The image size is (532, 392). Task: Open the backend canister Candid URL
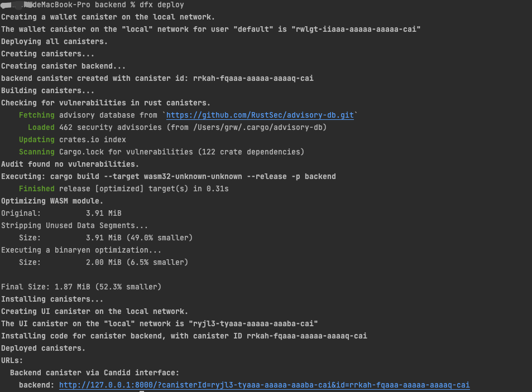[264, 385]
